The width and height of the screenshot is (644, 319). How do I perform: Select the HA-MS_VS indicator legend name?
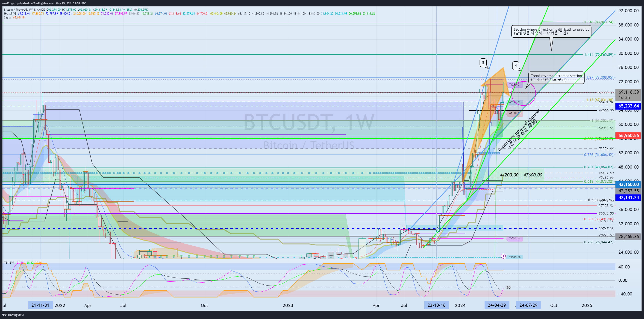(x=10, y=14)
